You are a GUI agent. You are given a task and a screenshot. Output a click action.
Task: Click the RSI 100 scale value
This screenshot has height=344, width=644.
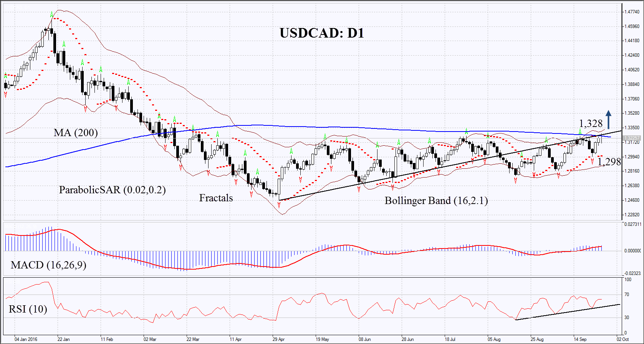click(x=628, y=280)
